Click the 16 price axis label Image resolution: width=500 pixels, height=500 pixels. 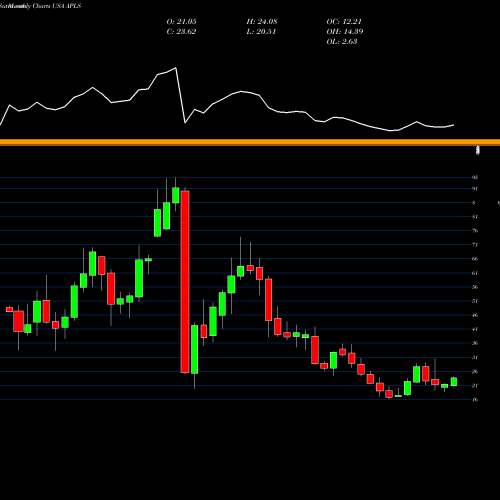[x=475, y=400]
